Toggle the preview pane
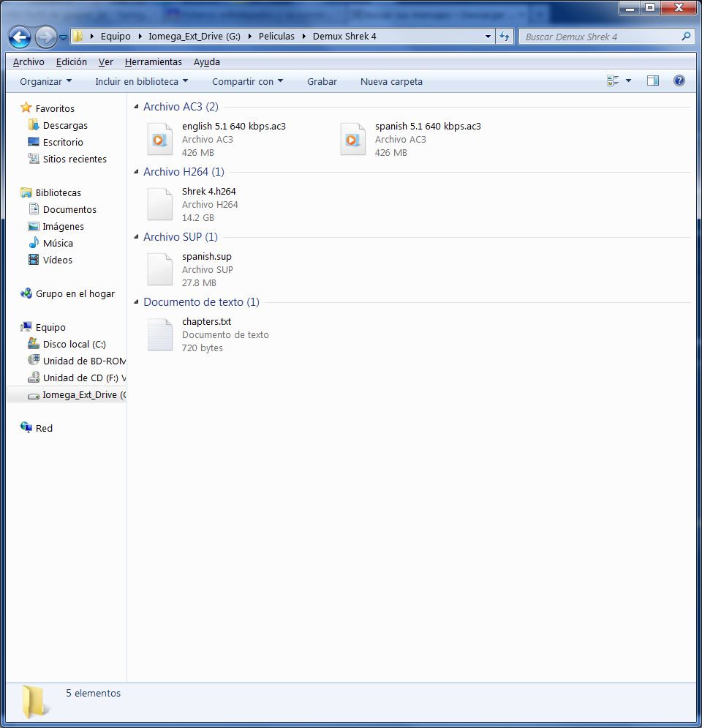The image size is (702, 728). point(653,80)
